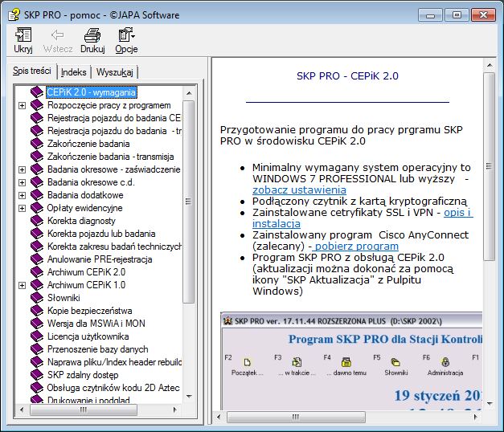Click the book icon beside Korekta diagnosty
This screenshot has width=504, height=432.
[x=37, y=221]
